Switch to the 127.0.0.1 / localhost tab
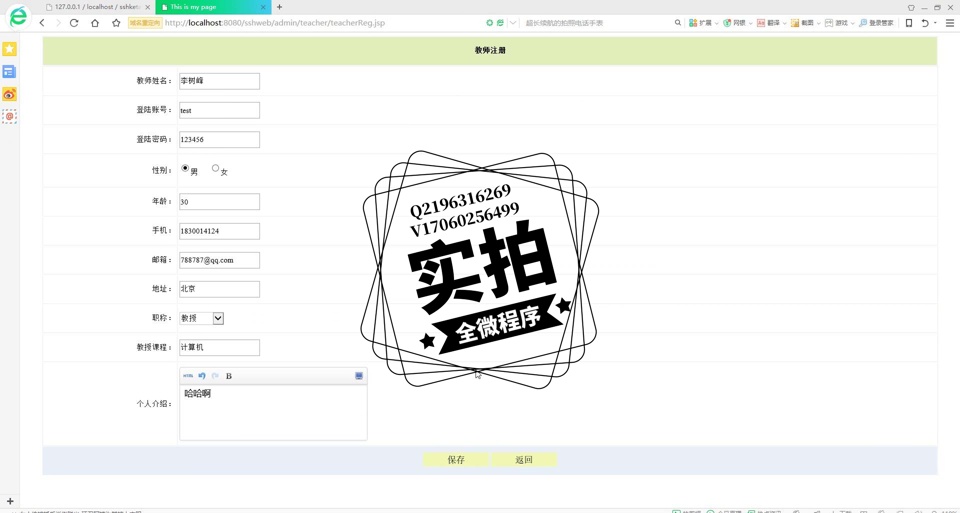The height and width of the screenshot is (513, 960). coord(97,7)
